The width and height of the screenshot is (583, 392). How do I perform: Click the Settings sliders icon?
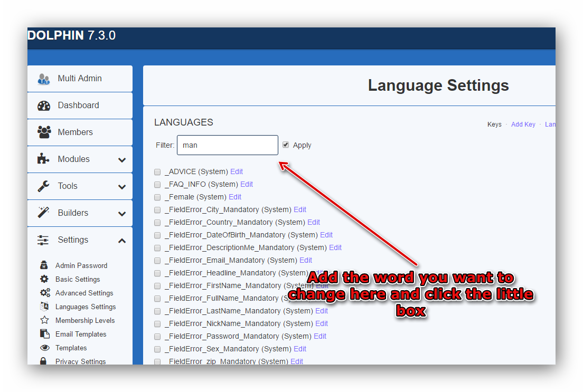pos(43,240)
